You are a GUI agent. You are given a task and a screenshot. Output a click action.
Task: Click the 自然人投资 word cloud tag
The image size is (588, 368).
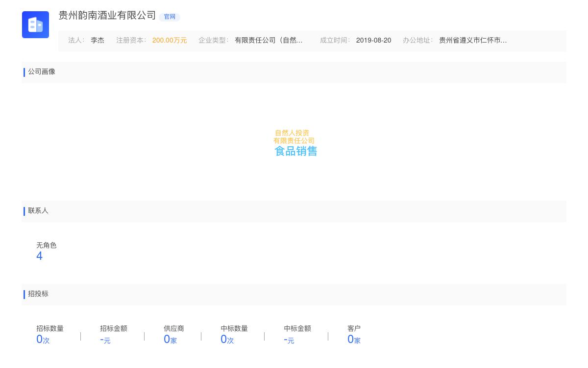coord(292,133)
